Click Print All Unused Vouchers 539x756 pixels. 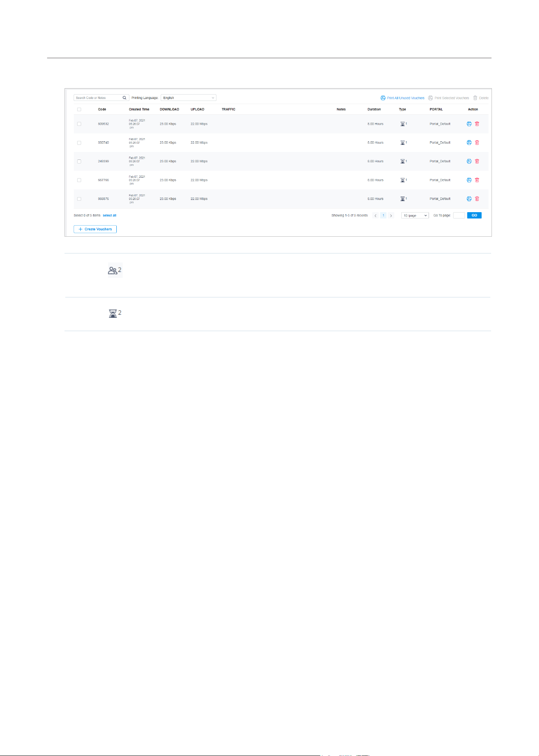tap(402, 98)
